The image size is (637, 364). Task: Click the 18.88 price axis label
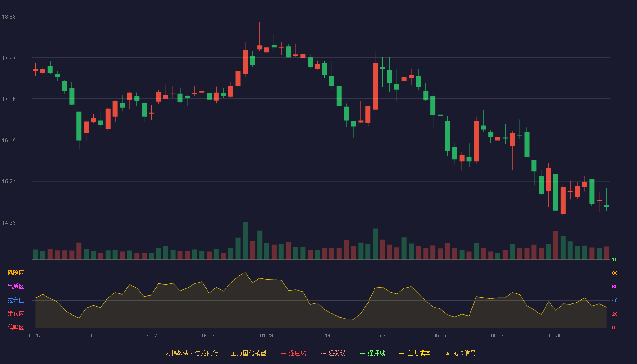point(9,16)
